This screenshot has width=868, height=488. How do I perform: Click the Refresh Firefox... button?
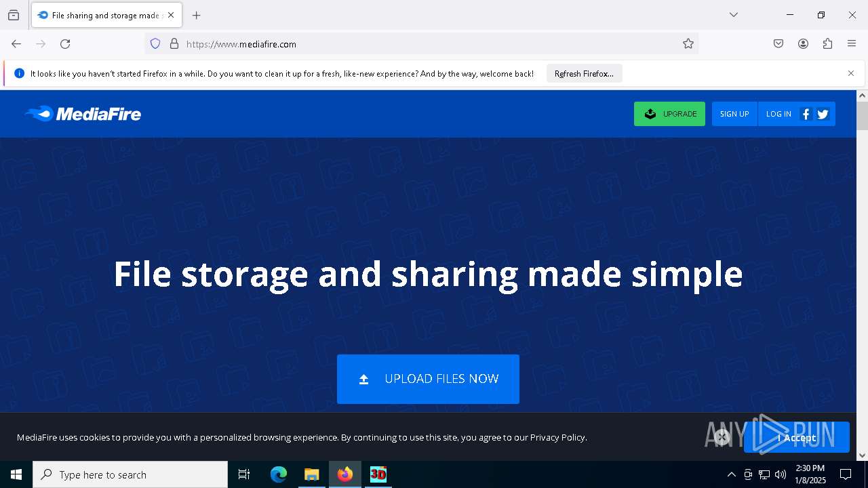[584, 74]
